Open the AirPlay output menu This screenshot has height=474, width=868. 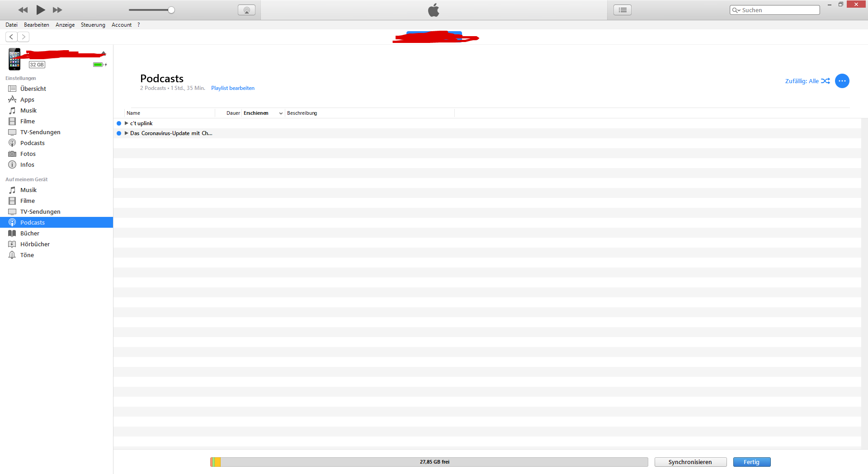coord(246,10)
